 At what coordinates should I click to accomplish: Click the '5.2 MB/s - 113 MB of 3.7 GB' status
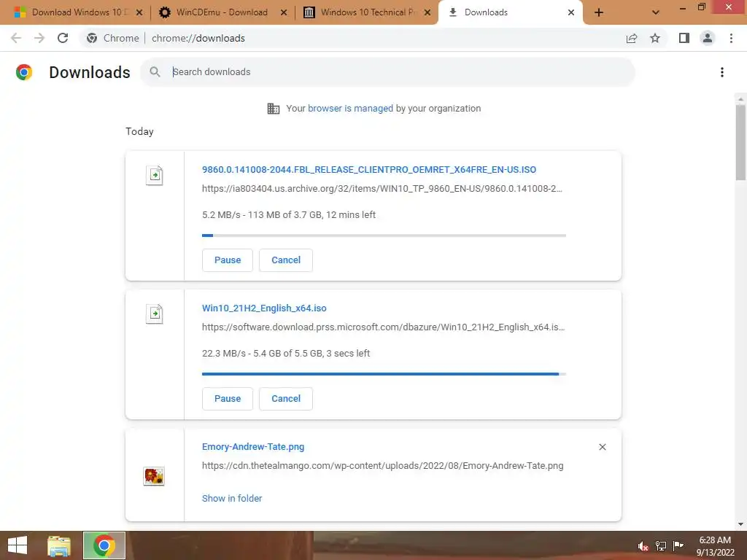289,215
